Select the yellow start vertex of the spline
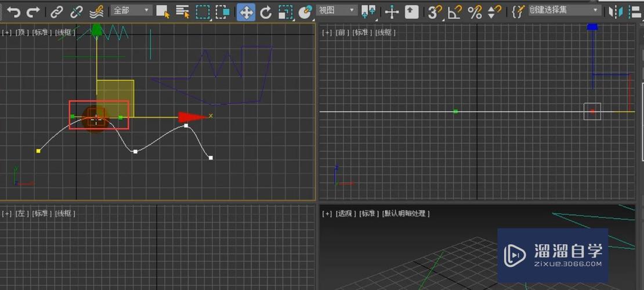This screenshot has width=644, height=290. point(38,151)
